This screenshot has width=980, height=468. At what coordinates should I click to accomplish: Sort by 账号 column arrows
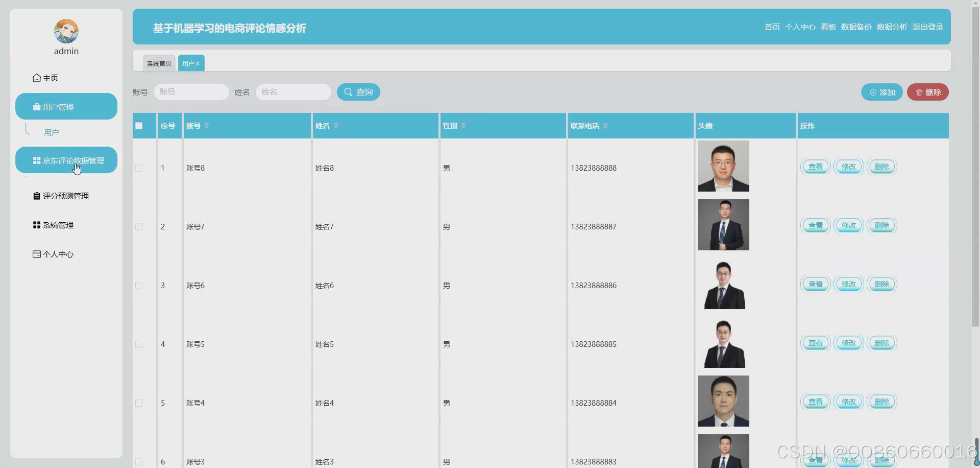(x=207, y=126)
